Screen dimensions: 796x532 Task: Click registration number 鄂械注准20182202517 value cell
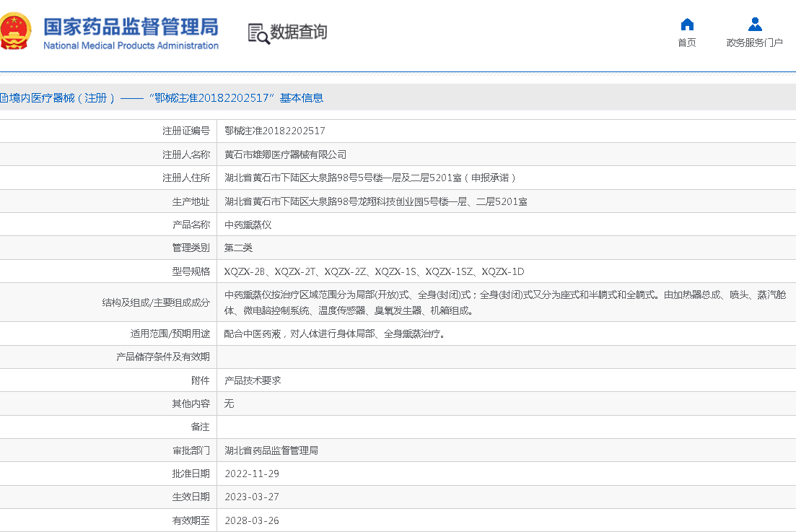tap(275, 131)
